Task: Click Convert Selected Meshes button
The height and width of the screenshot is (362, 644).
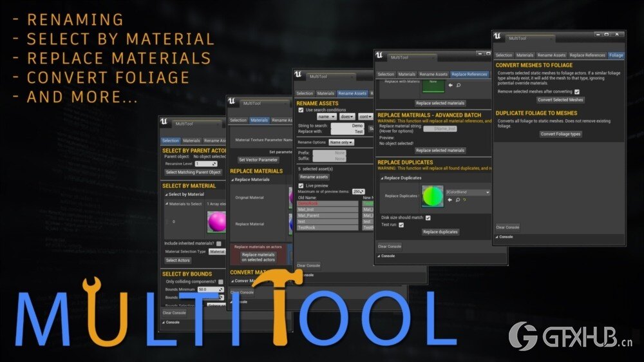Action: [560, 100]
